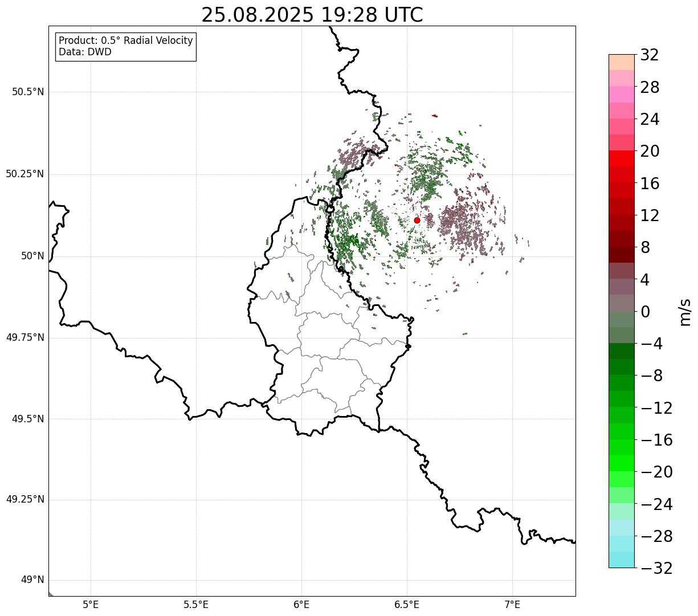Click the 50.25°N latitude label

pyautogui.click(x=25, y=174)
